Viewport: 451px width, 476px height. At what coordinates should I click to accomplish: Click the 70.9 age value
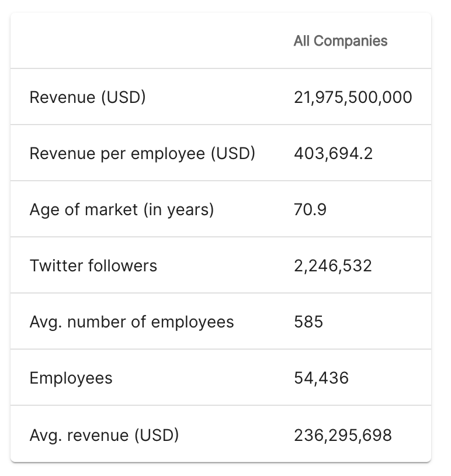click(x=310, y=209)
